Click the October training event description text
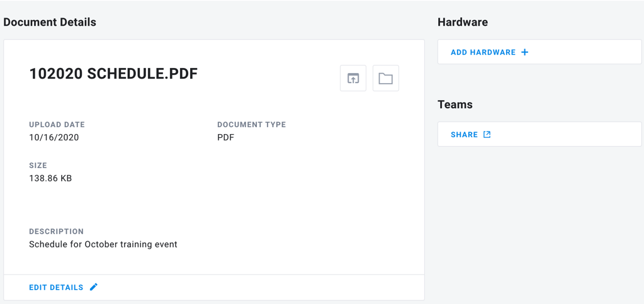The width and height of the screenshot is (644, 304). click(x=103, y=244)
